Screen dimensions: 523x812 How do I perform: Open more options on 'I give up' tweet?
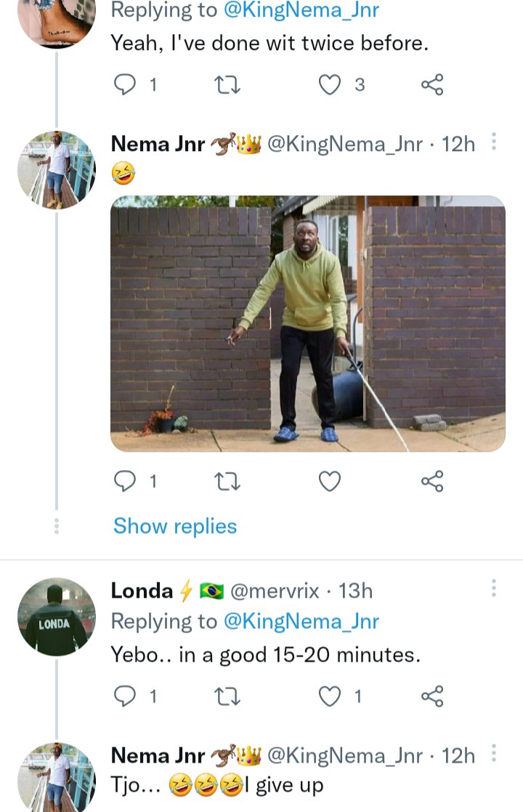[493, 753]
